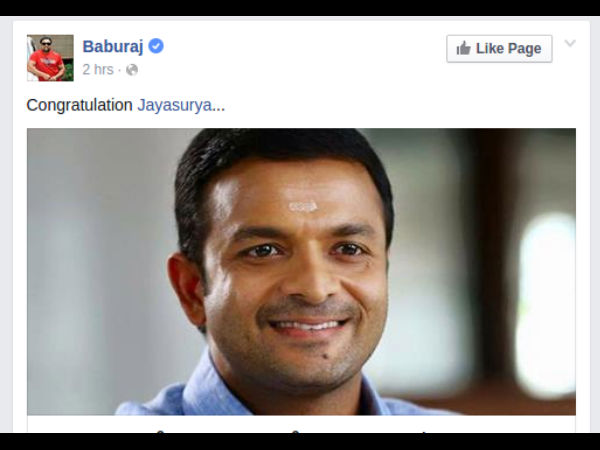Click the dot separator next to '2 hrs'
The width and height of the screenshot is (600, 450).
(119, 70)
